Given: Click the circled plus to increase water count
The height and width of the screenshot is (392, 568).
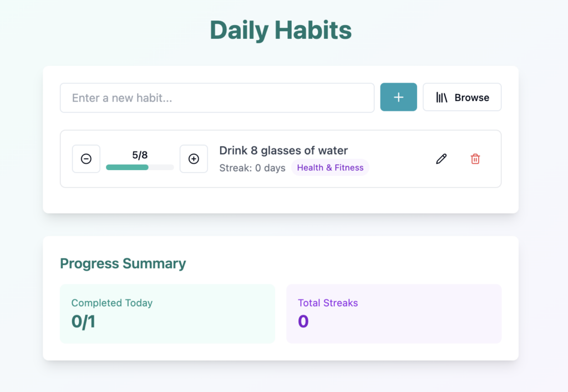Looking at the screenshot, I should (194, 159).
